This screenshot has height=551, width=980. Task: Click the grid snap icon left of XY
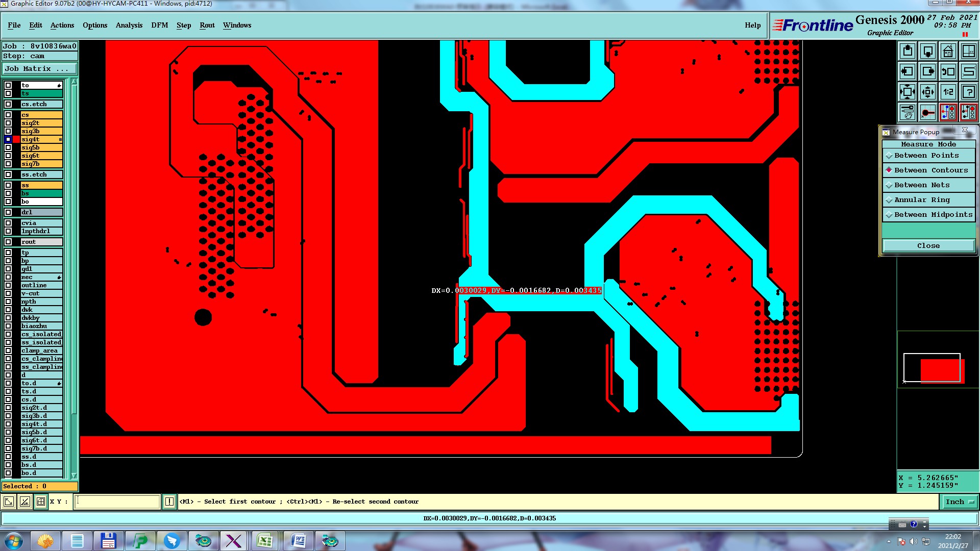pyautogui.click(x=41, y=502)
